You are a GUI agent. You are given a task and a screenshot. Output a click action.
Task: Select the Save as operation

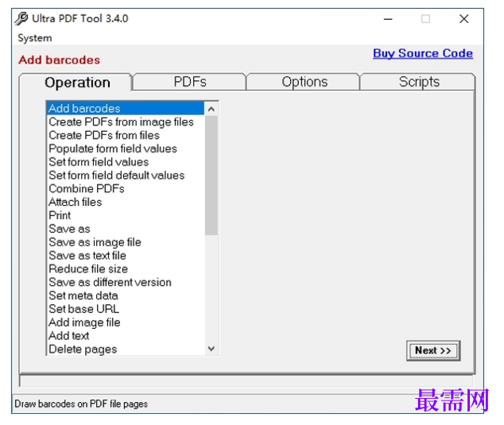tap(126, 229)
